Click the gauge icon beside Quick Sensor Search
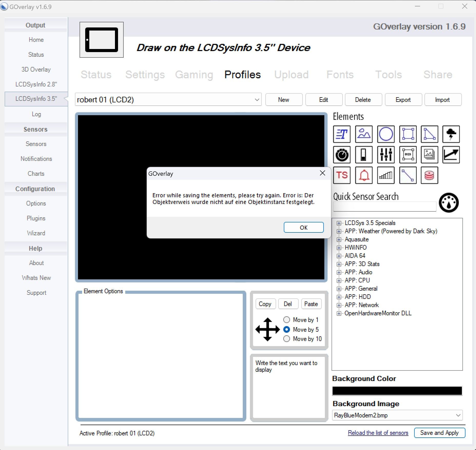476x450 pixels. 449,203
